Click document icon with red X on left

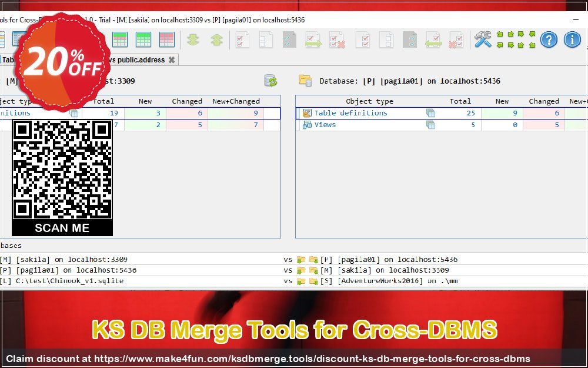456,40
